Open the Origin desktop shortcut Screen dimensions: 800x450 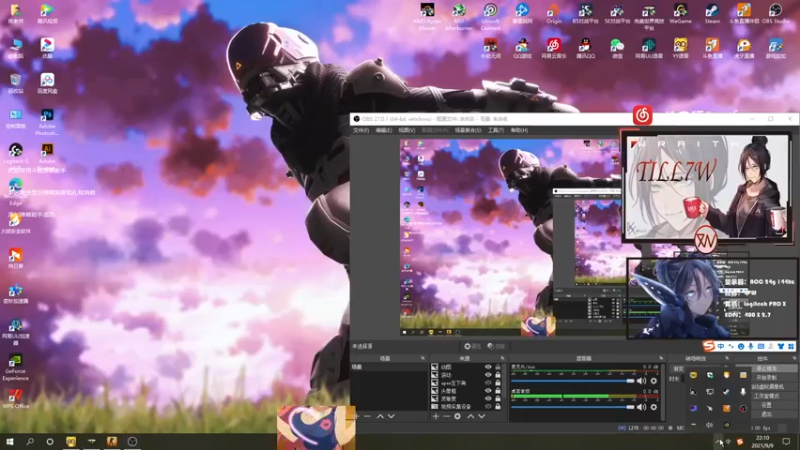pos(554,14)
